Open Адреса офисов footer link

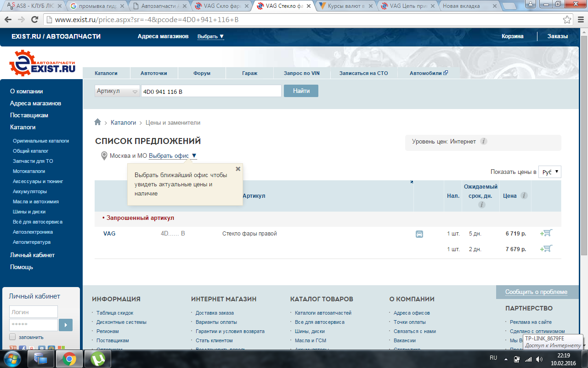tap(412, 313)
